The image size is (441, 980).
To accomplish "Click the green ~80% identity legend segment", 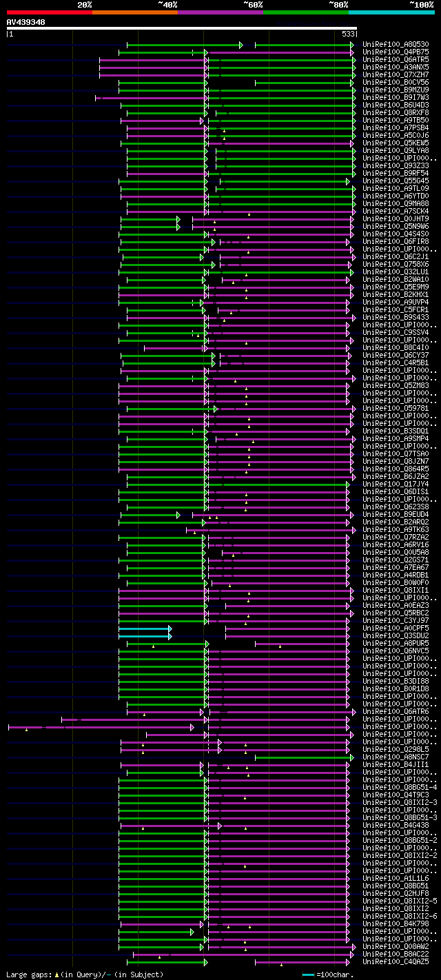I will (305, 12).
